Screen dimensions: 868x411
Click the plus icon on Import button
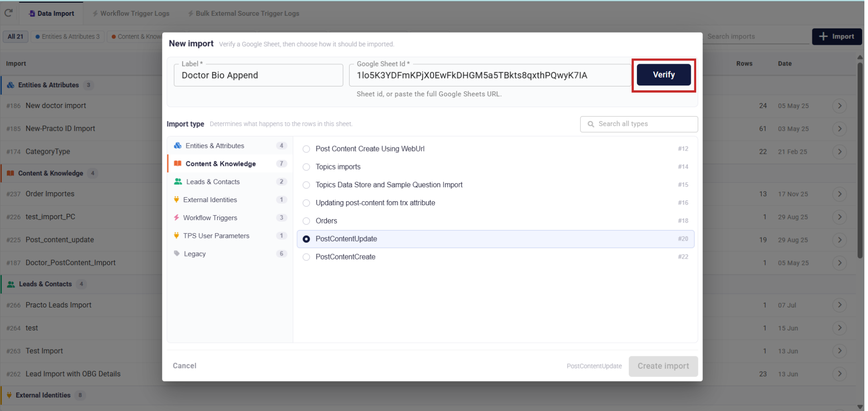(x=823, y=37)
